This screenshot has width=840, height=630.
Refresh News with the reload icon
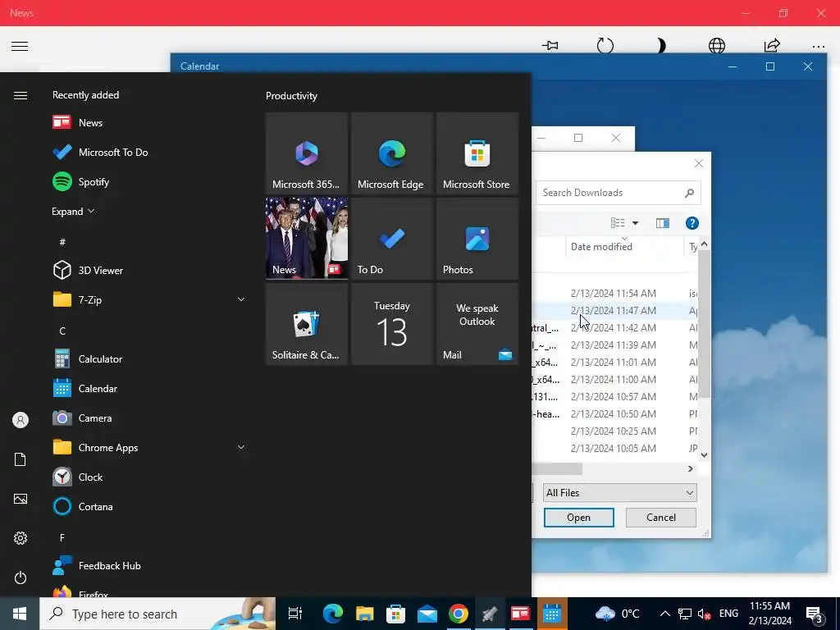[x=605, y=46]
